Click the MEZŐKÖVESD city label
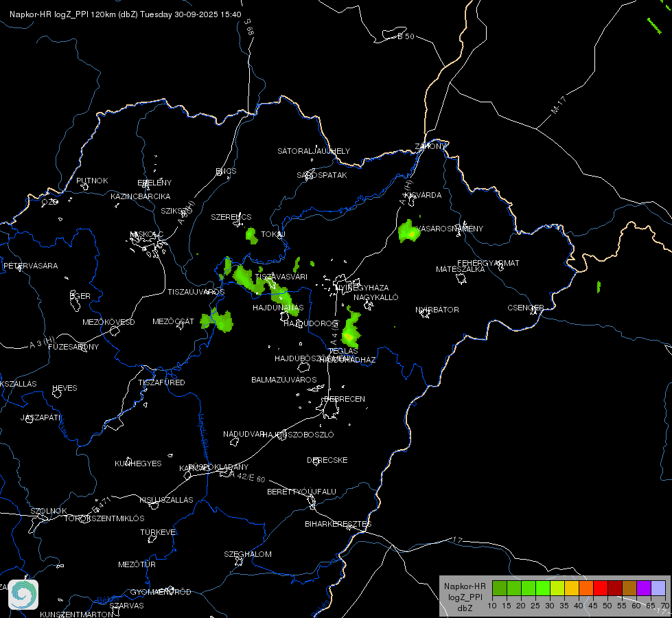The width and height of the screenshot is (672, 618). [108, 322]
